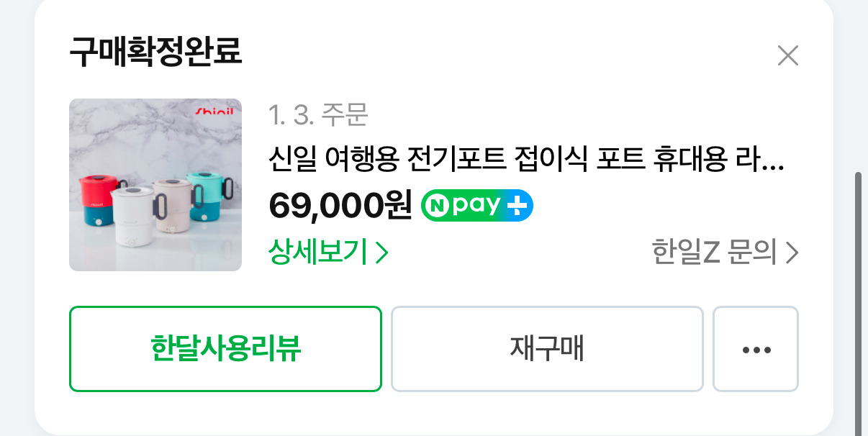
Task: Click the Npay plus badge
Action: (476, 206)
